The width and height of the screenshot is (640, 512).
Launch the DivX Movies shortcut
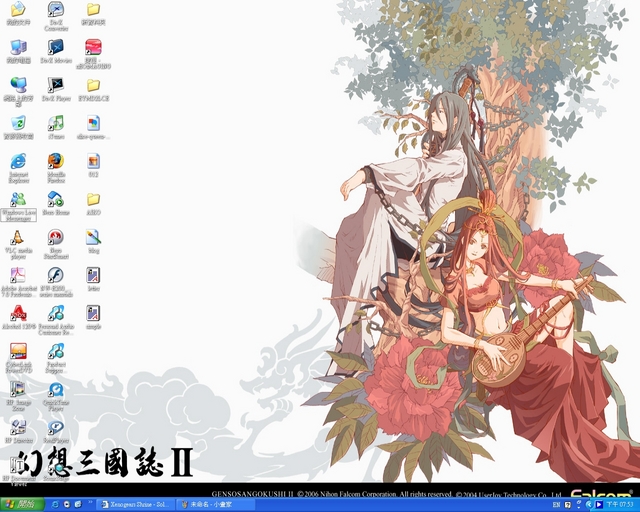pyautogui.click(x=56, y=47)
